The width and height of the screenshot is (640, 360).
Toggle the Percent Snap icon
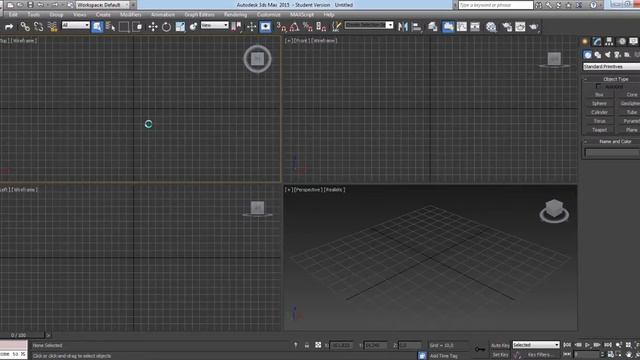308,27
